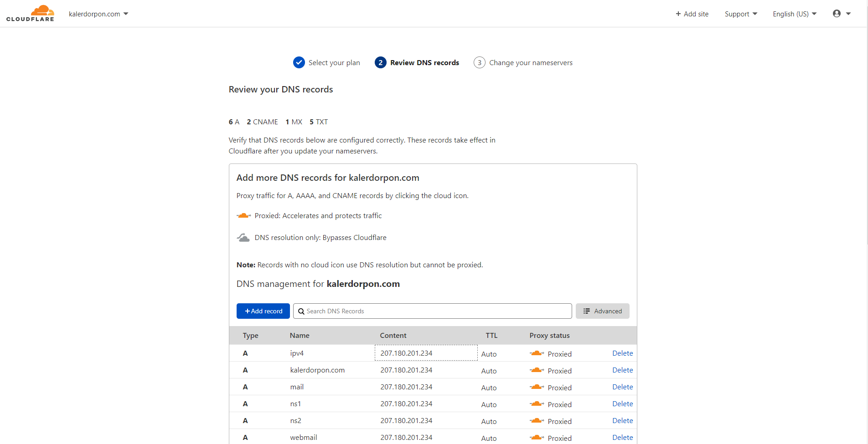Click the Type column header
The image size is (868, 444).
click(x=250, y=336)
